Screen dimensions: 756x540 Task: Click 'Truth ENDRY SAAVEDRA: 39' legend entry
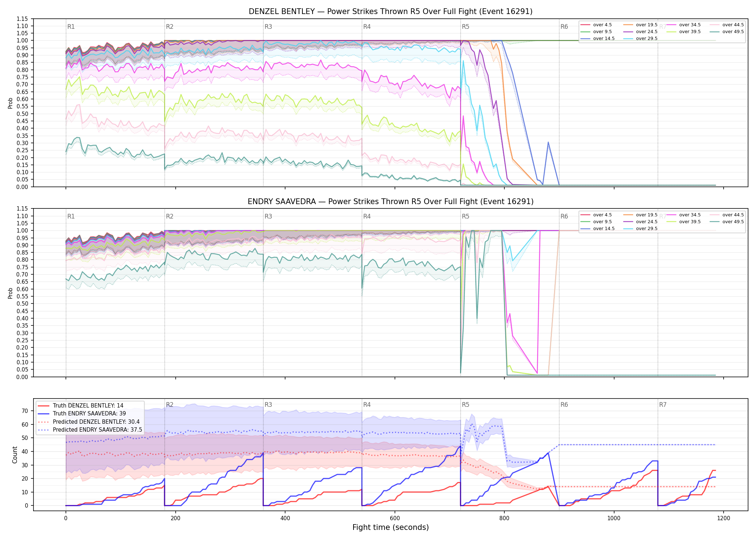coord(82,414)
